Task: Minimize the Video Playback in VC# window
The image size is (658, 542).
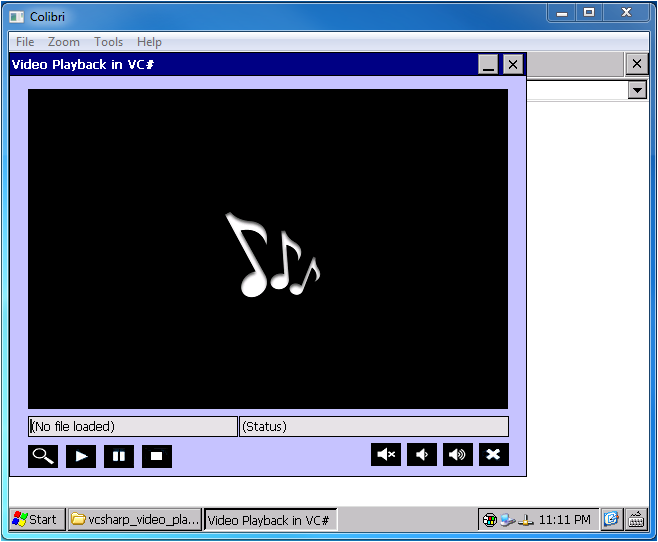Action: (x=488, y=65)
